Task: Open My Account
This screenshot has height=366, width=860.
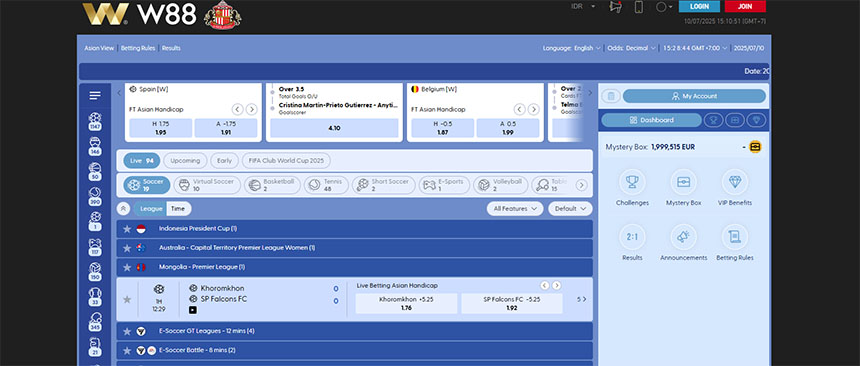Action: click(x=694, y=96)
